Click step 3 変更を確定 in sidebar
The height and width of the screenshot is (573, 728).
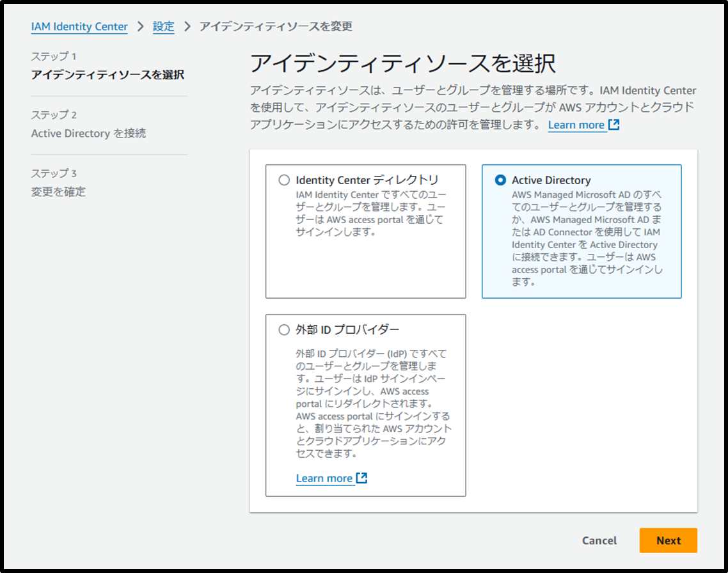click(x=58, y=192)
